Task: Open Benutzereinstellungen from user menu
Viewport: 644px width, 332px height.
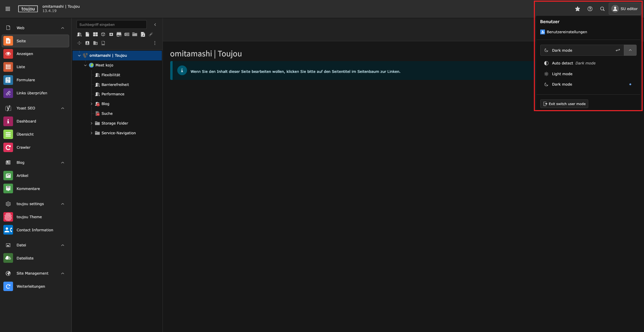Action: (566, 32)
